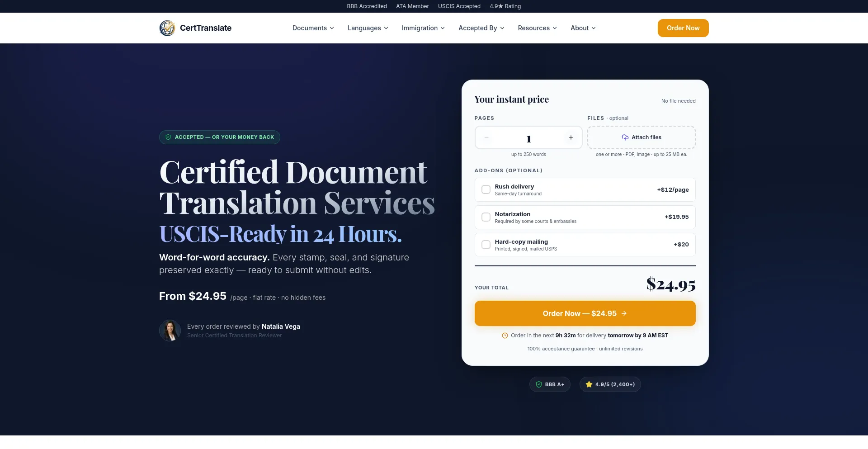Click the Required by some courts & embassies text

point(536,222)
